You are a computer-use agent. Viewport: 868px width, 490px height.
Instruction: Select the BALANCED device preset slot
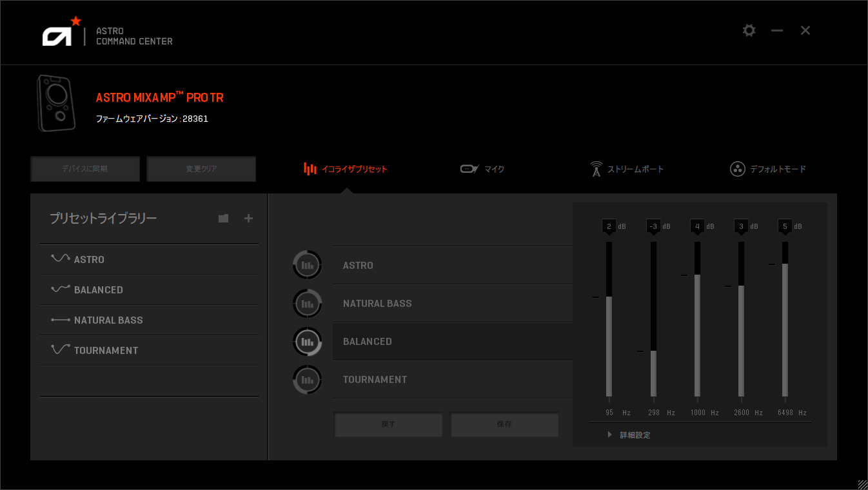pos(453,341)
